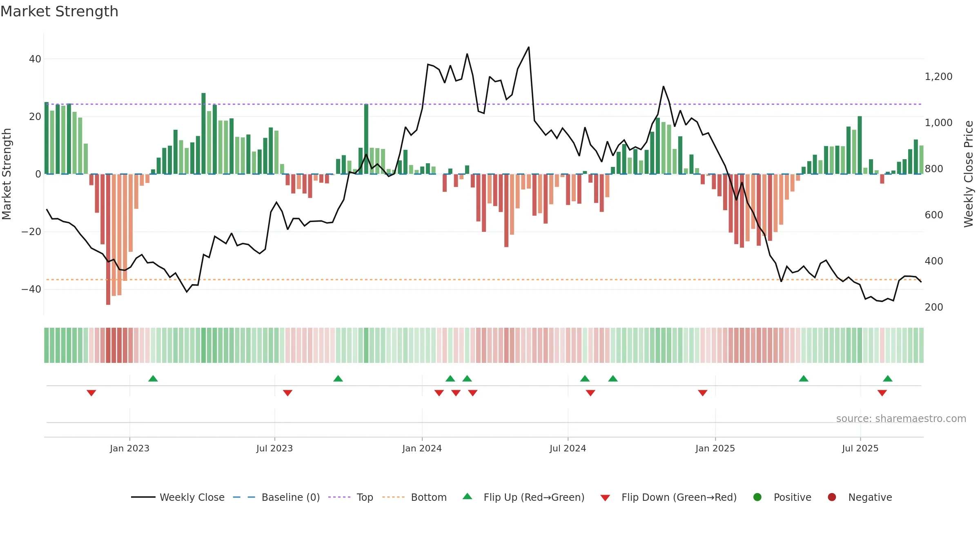Viewport: 980px width, 551px height.
Task: Click the 1,000 price axis tick
Action: coord(938,123)
